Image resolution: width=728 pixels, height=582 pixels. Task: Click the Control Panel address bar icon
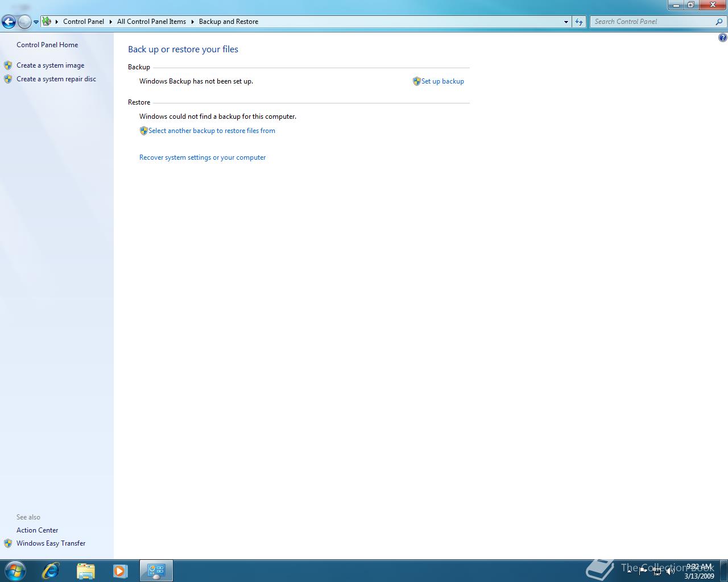(x=47, y=22)
